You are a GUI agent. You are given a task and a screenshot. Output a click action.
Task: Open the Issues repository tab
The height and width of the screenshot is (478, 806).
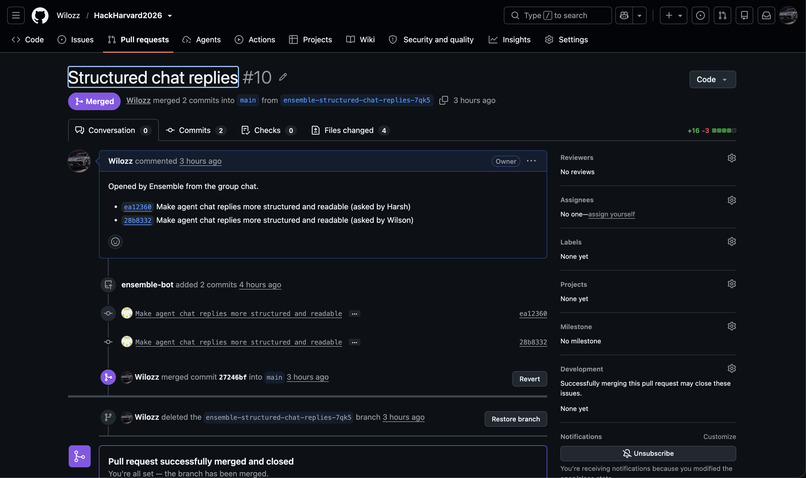click(76, 40)
